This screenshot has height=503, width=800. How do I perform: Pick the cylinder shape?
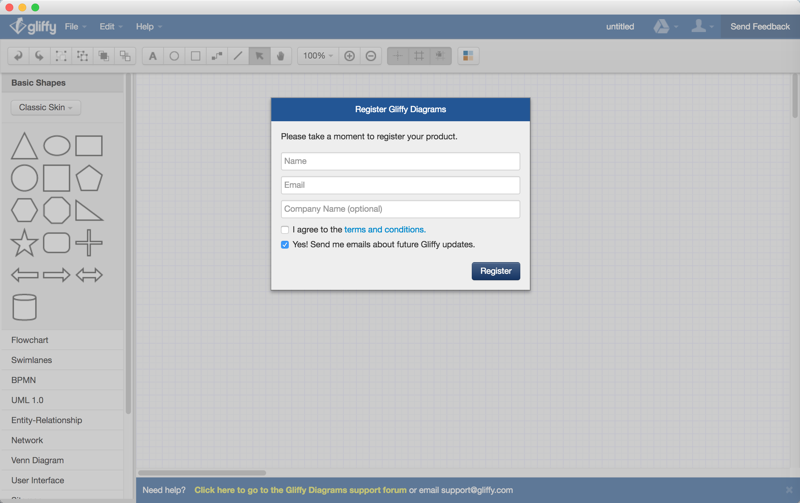click(x=24, y=307)
